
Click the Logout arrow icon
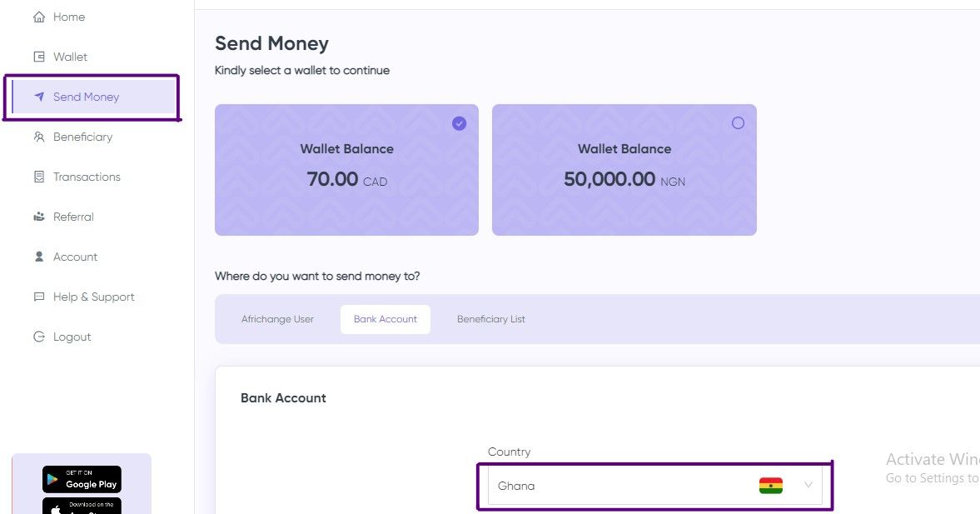39,337
